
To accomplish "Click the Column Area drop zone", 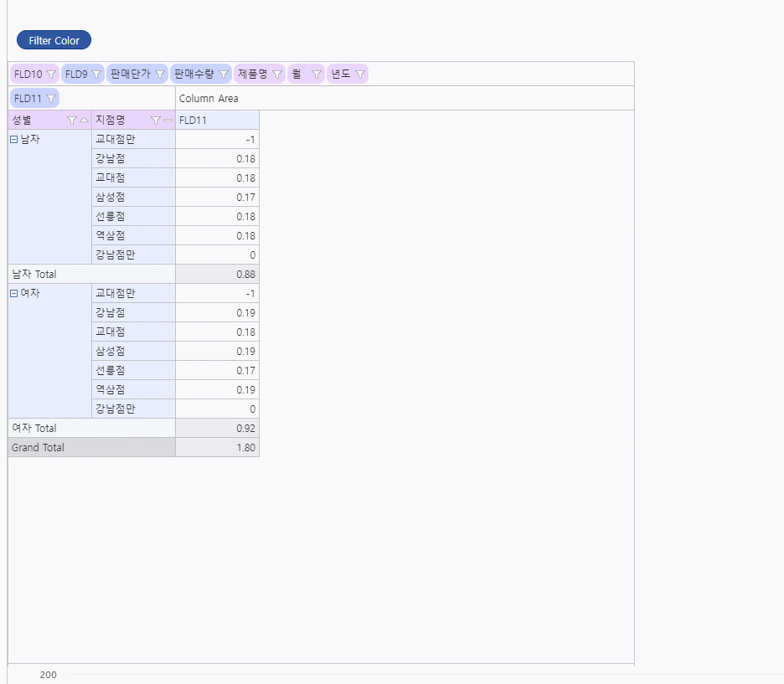I will coord(405,99).
